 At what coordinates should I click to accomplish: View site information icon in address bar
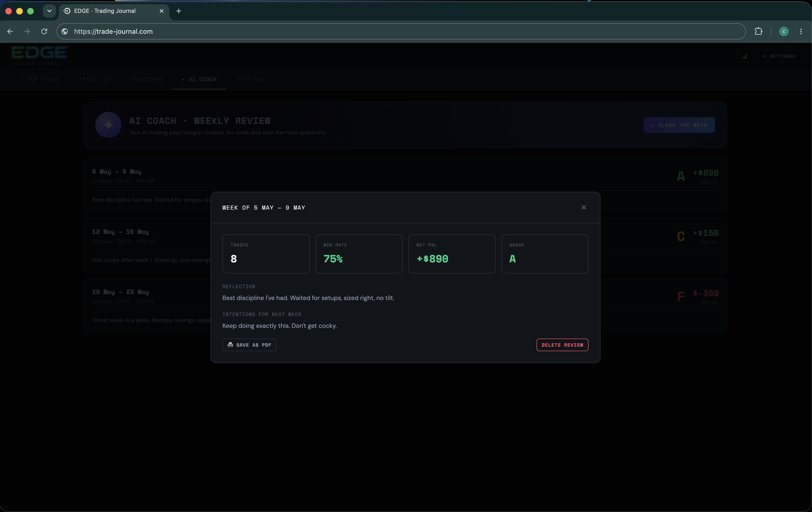click(x=65, y=31)
